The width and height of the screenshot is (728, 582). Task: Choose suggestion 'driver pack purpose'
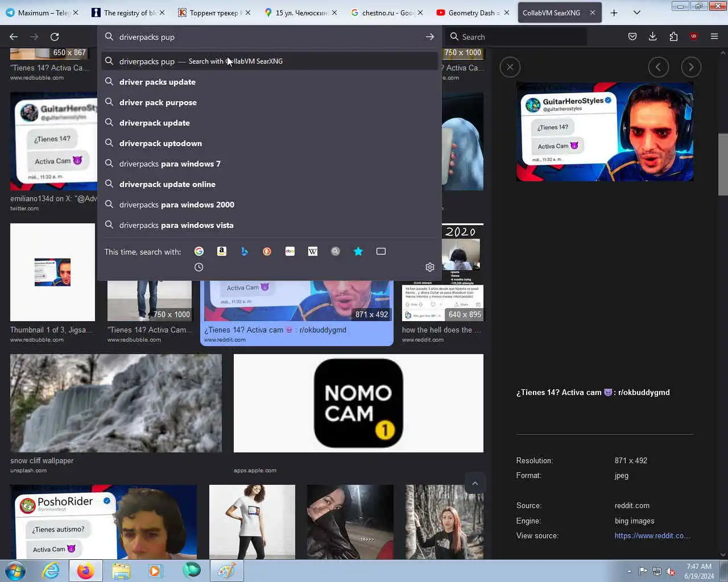(270, 102)
